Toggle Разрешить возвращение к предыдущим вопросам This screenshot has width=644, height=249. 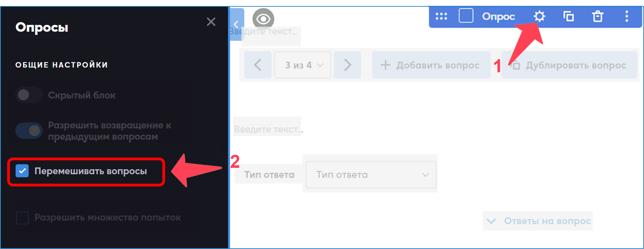pyautogui.click(x=29, y=131)
